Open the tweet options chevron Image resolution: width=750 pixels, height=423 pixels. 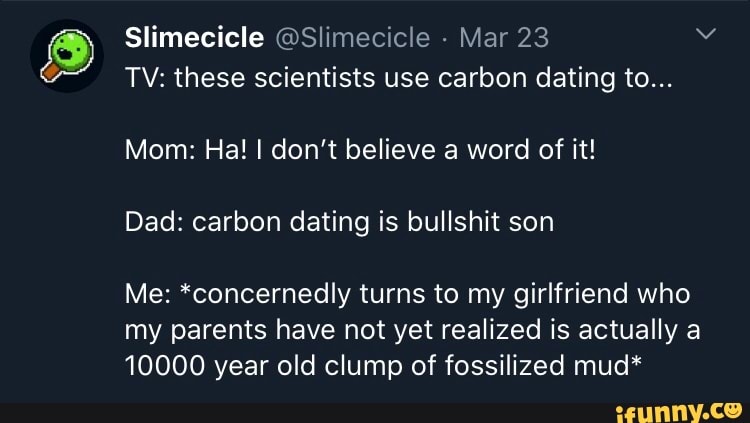tap(705, 35)
